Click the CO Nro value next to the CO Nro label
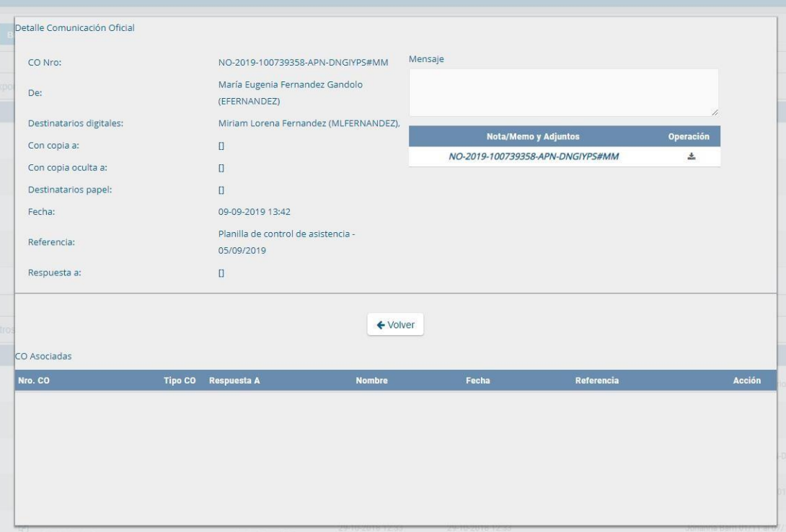Image resolution: width=786 pixels, height=532 pixels. pyautogui.click(x=303, y=63)
